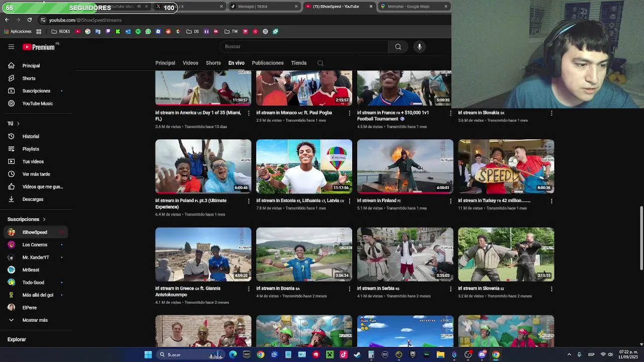644x362 pixels.
Task: Open options menu for France stream video
Action: coord(451,113)
